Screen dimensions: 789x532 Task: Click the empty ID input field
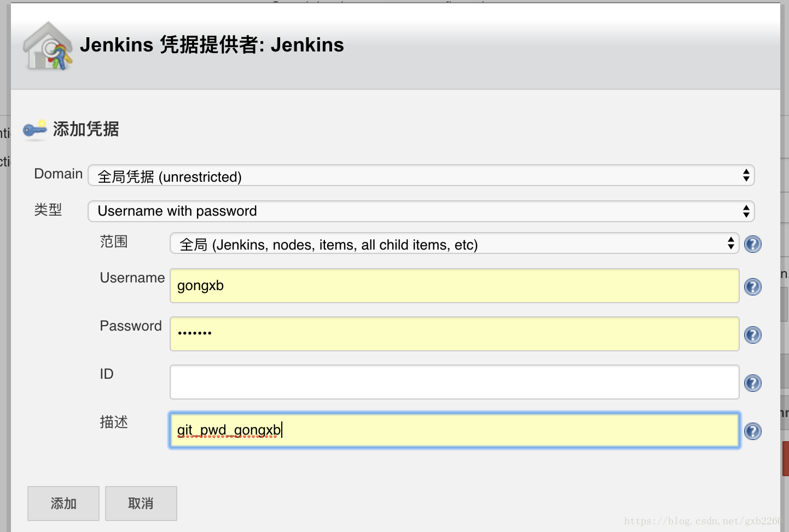click(x=454, y=381)
